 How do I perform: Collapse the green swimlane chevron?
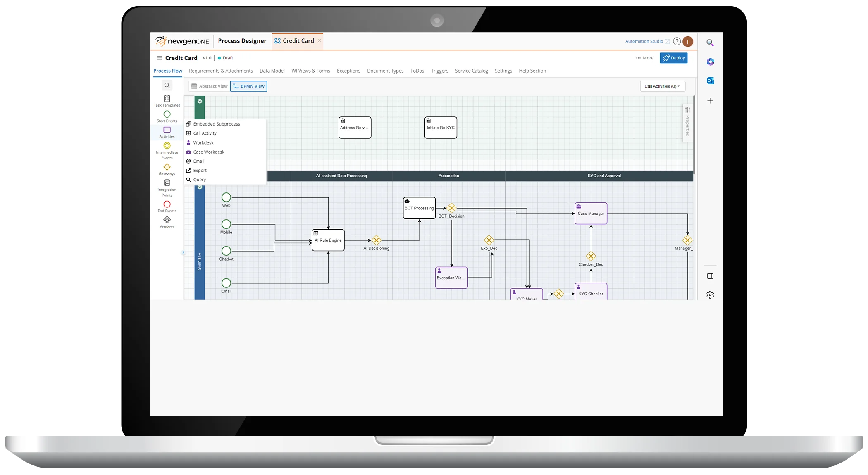[x=200, y=101]
